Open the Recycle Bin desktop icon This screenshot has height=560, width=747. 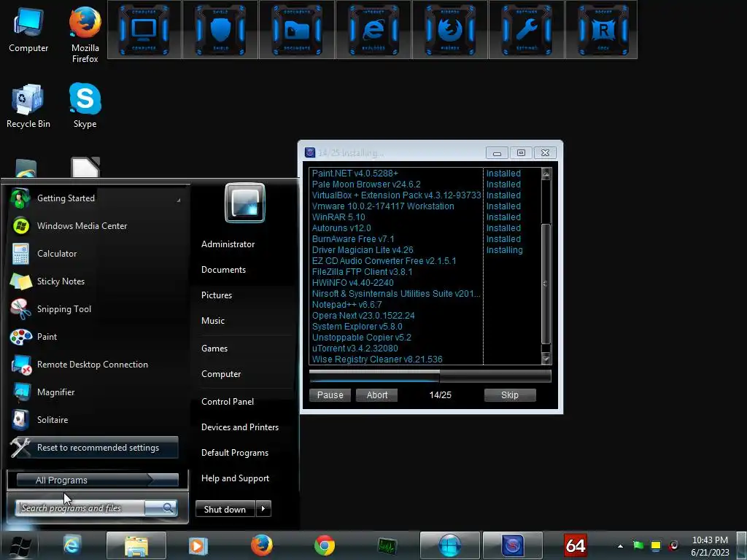pyautogui.click(x=28, y=106)
